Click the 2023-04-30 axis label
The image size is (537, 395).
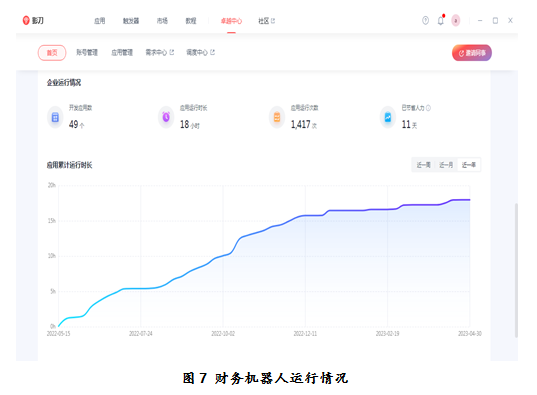coord(470,333)
